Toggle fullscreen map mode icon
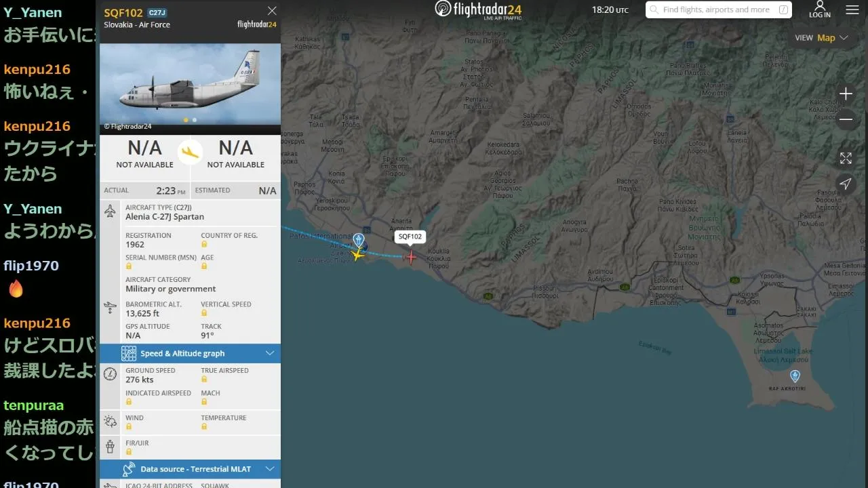This screenshot has width=868, height=488. 846,158
